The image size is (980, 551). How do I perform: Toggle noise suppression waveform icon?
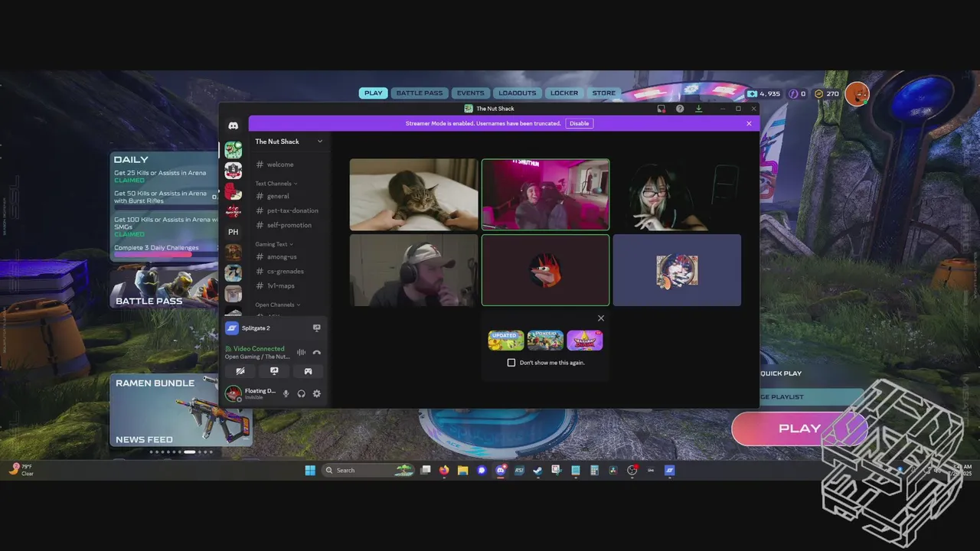click(301, 353)
